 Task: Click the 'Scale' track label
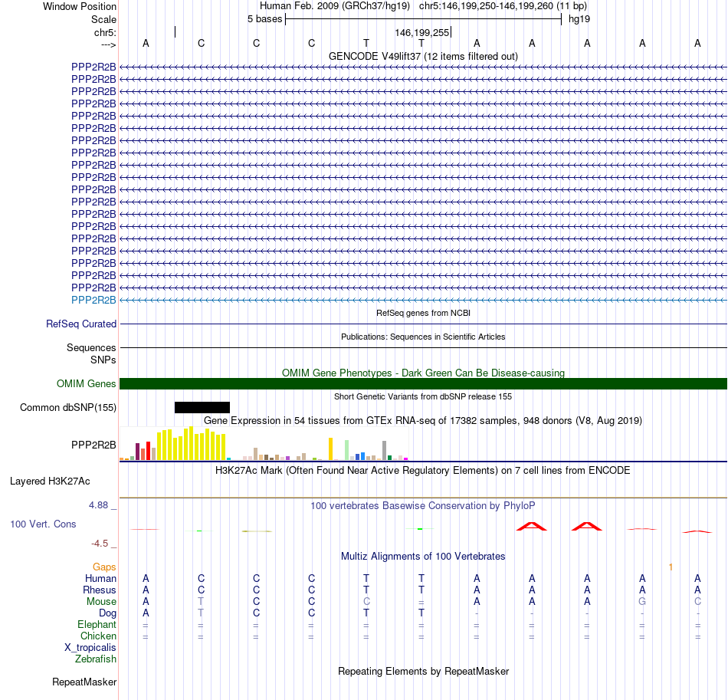click(x=103, y=19)
